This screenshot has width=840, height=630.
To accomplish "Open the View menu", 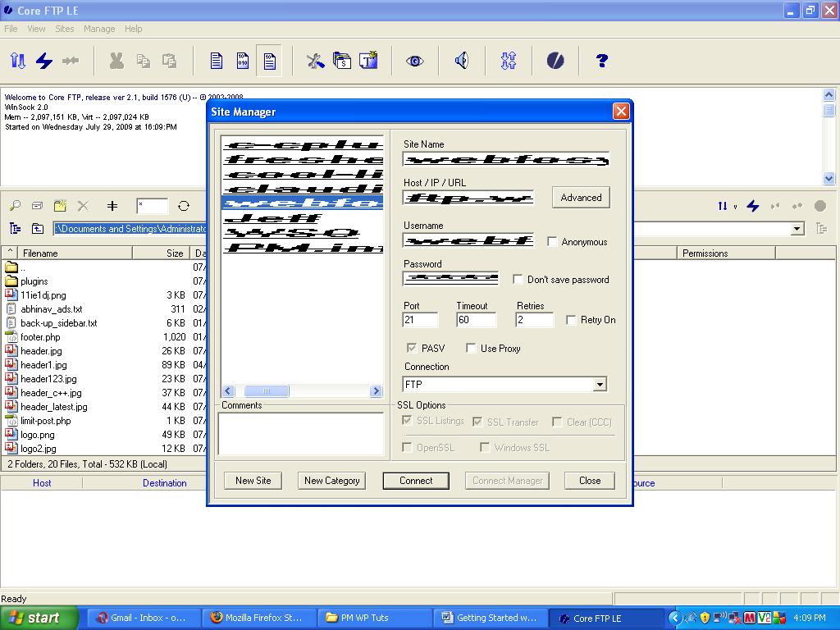I will (36, 29).
